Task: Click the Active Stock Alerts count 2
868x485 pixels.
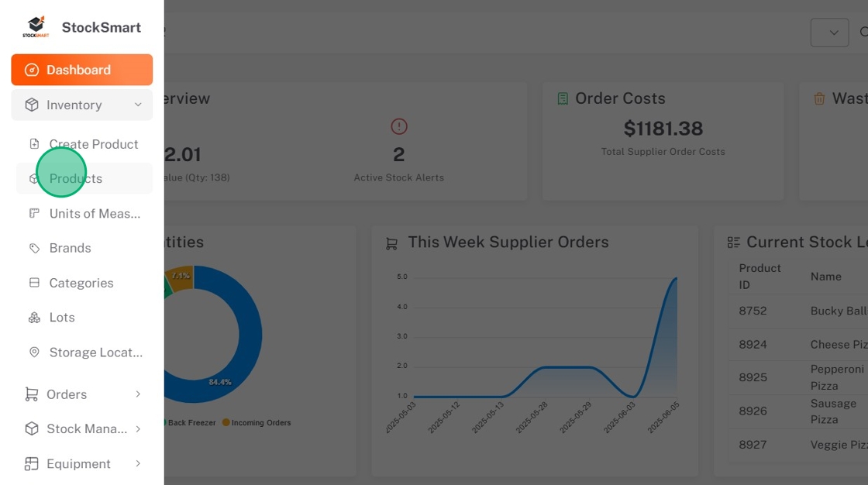Action: (x=398, y=154)
